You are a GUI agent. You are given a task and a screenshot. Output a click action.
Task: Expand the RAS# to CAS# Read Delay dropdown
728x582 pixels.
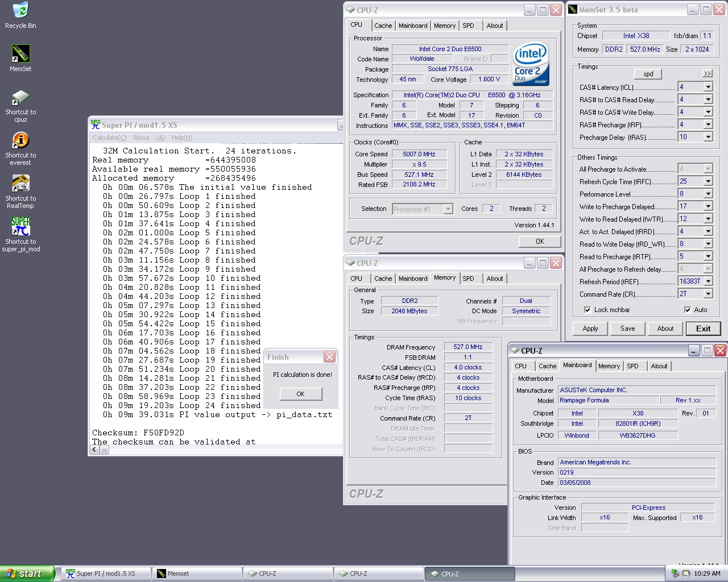tap(708, 99)
